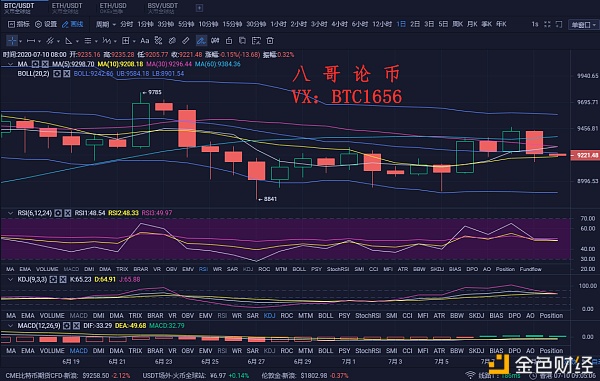Select the wave pattern drawing tool
The height and width of the screenshot is (381, 600).
(x=107, y=41)
